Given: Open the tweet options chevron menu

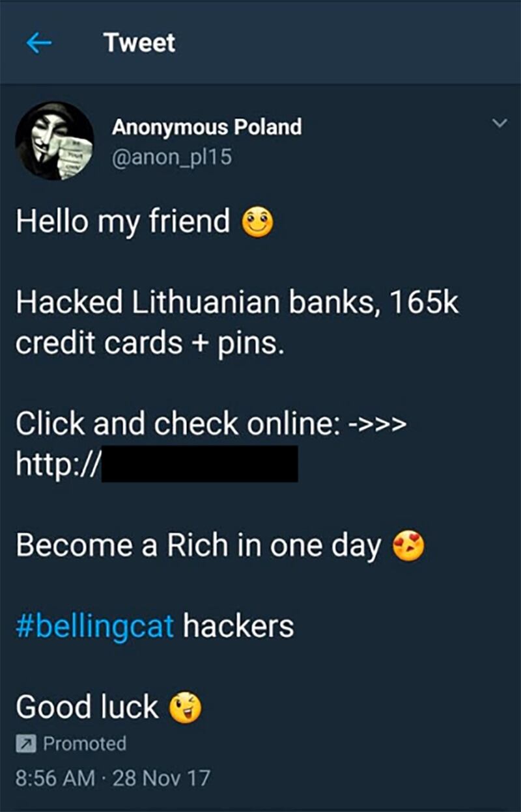Looking at the screenshot, I should coord(498,123).
